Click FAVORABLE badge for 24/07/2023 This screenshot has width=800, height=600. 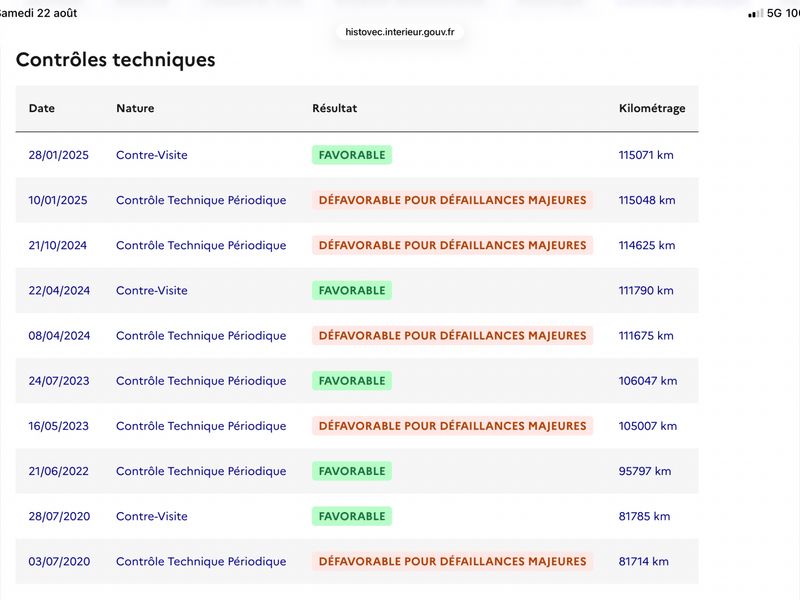tap(352, 381)
